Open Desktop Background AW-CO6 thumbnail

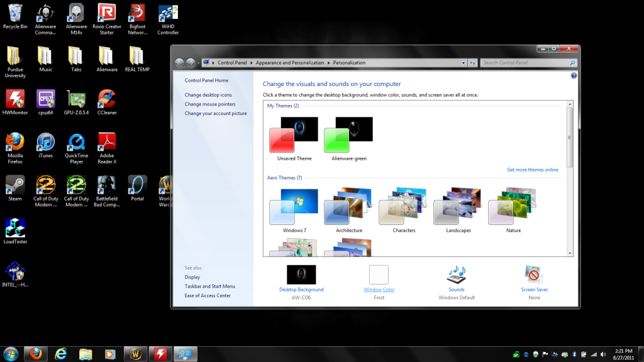pyautogui.click(x=301, y=275)
